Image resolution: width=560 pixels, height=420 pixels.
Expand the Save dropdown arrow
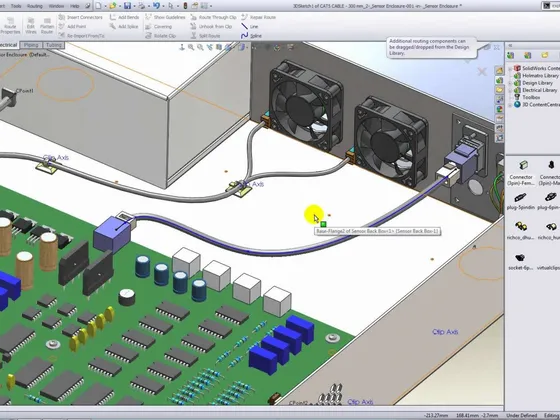[x=134, y=6]
